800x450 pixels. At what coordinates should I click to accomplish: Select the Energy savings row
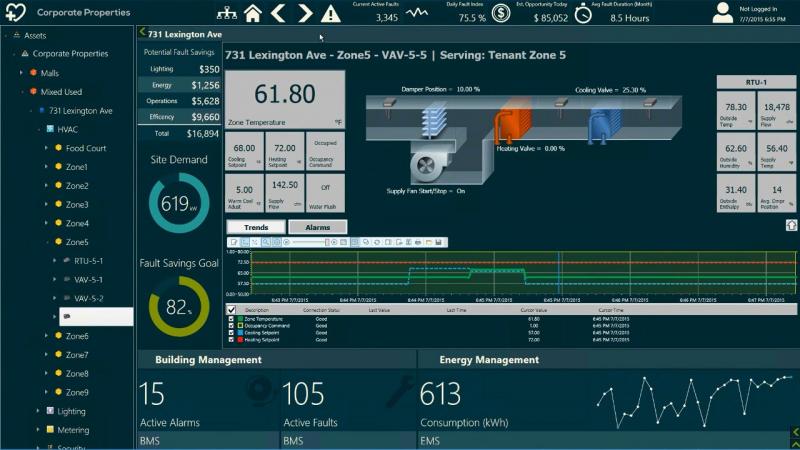(179, 85)
